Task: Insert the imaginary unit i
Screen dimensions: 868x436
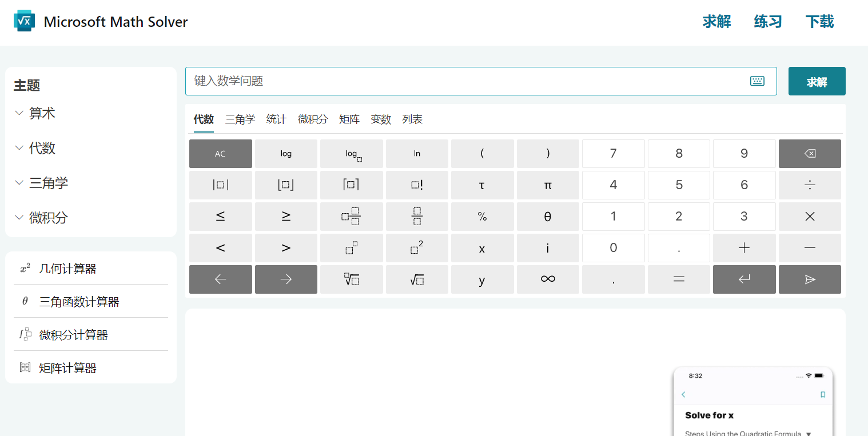Action: point(548,248)
